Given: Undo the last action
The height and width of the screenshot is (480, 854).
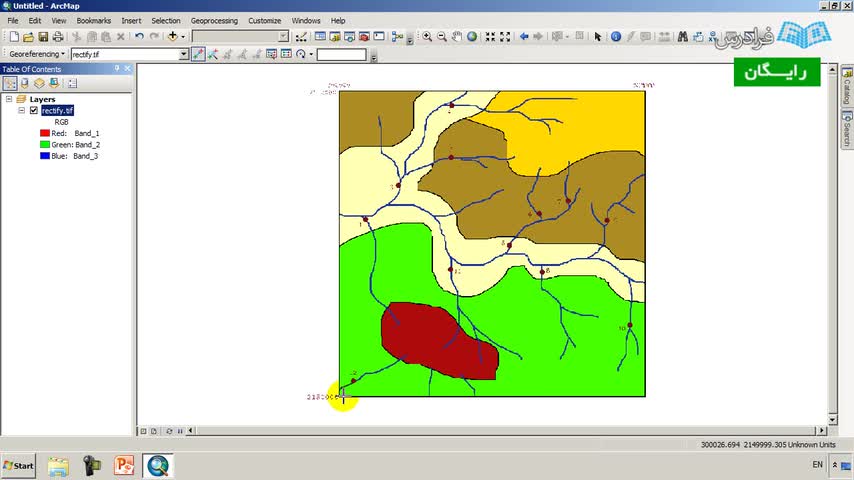Looking at the screenshot, I should tap(139, 37).
